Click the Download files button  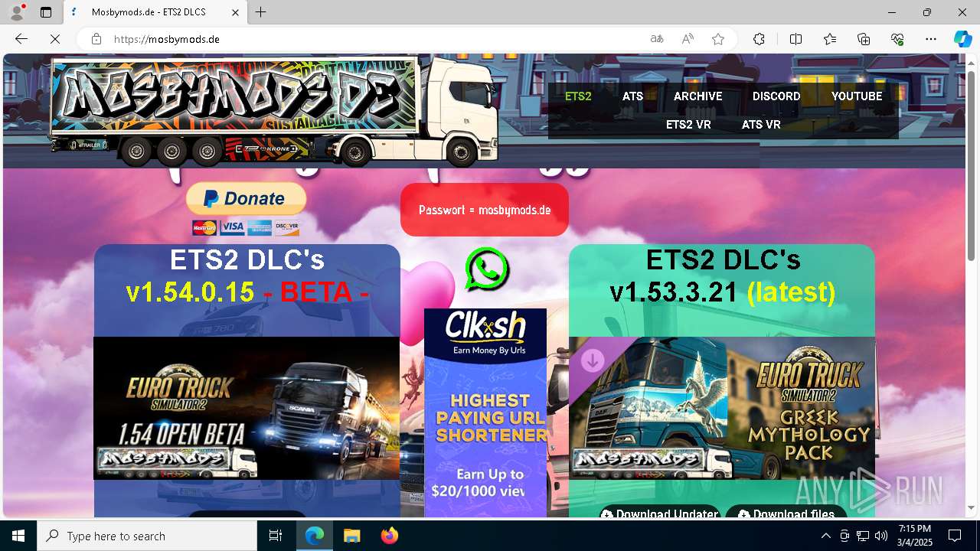click(x=786, y=512)
